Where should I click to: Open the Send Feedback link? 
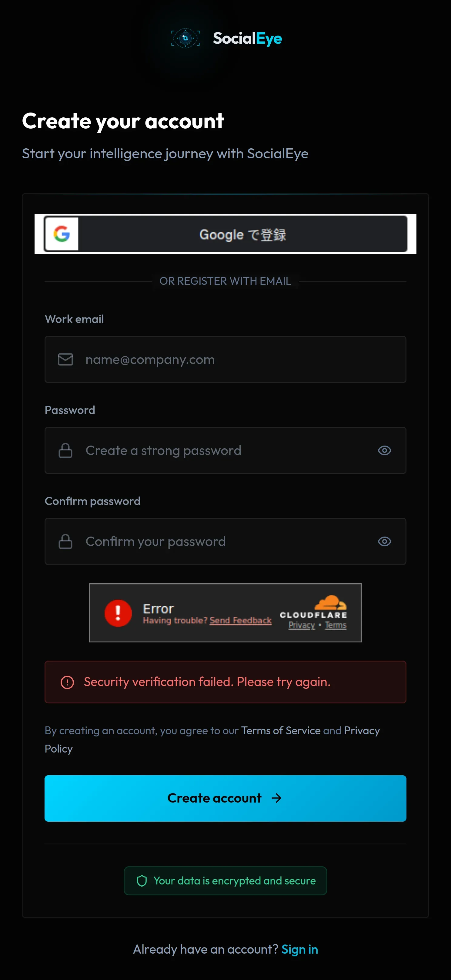[x=240, y=621]
